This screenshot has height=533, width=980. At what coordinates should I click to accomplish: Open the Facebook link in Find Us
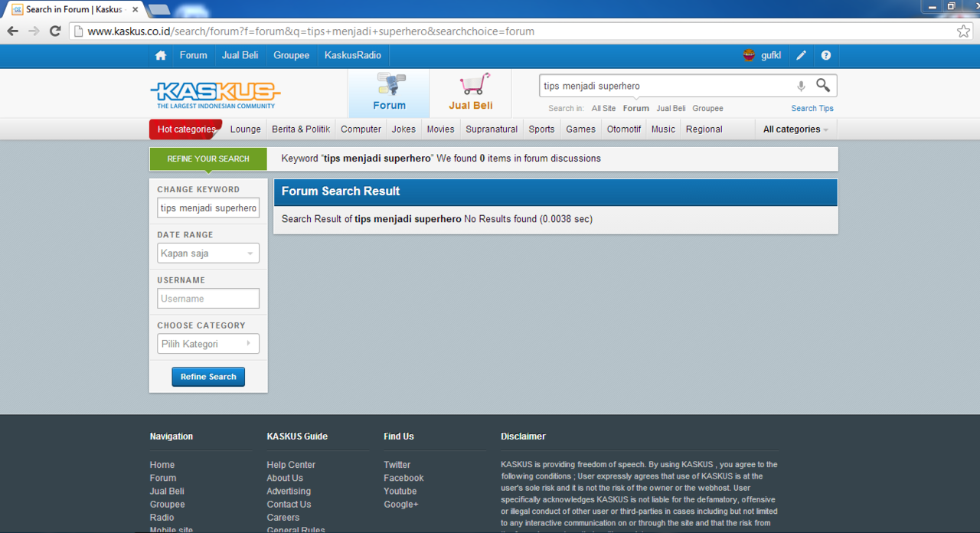pos(403,478)
